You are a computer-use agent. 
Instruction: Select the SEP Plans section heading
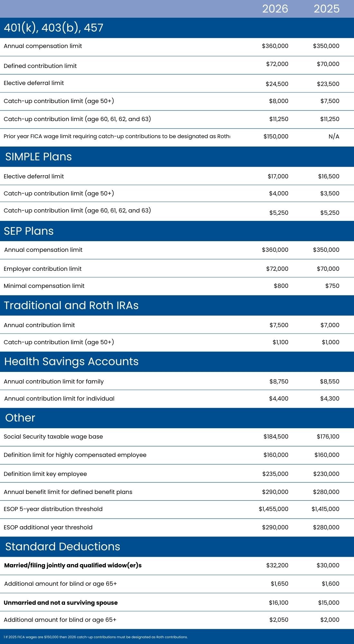point(29,231)
